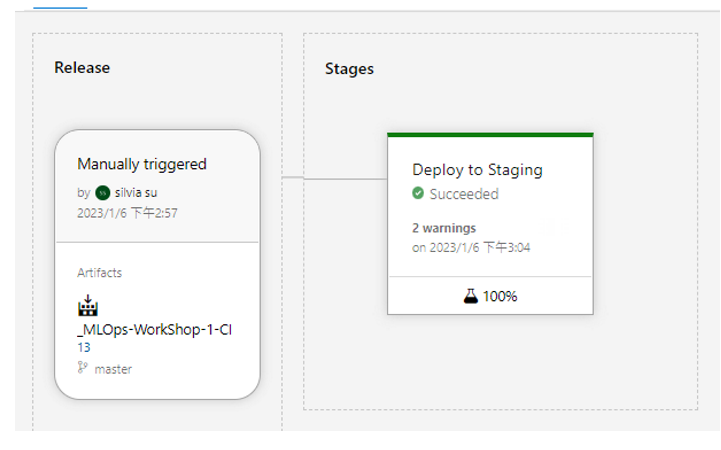Click the Release section heading

coord(82,68)
